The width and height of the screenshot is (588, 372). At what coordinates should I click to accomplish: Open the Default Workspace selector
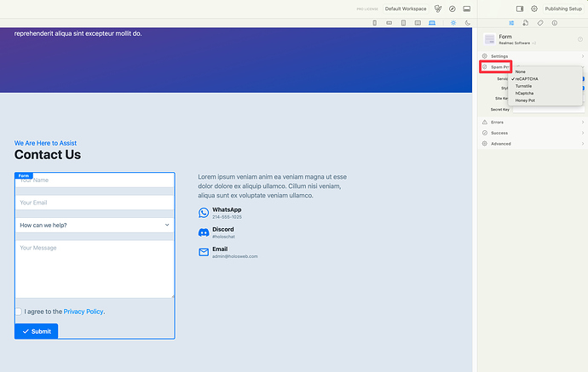point(406,9)
